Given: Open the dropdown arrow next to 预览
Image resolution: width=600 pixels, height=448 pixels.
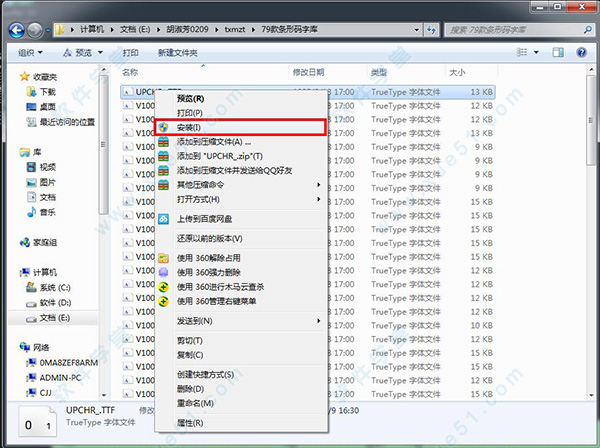Looking at the screenshot, I should [100, 52].
